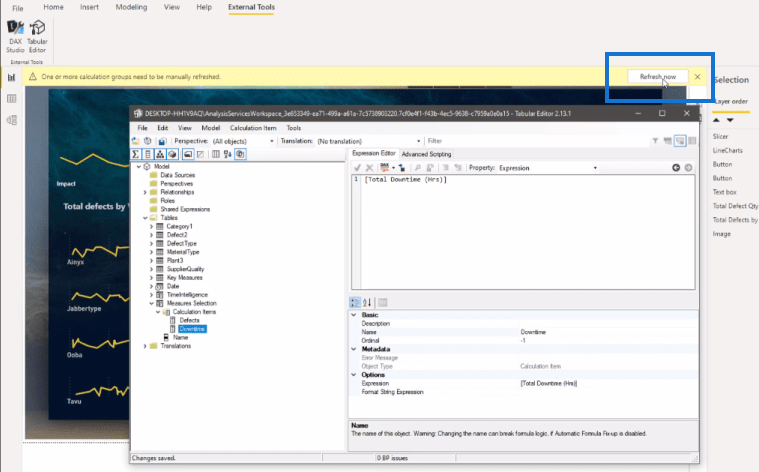Click property pages icon in property grid
This screenshot has width=759, height=472.
click(x=382, y=303)
